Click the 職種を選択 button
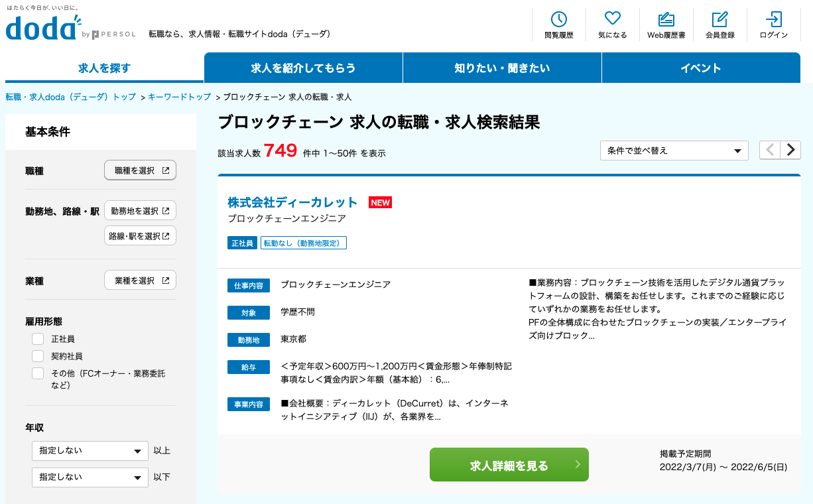 point(141,170)
